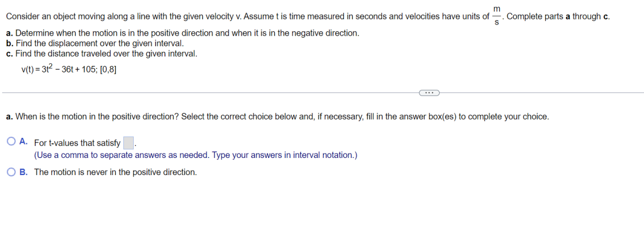Click the "Use a comma to separate answers" hint

(x=122, y=155)
